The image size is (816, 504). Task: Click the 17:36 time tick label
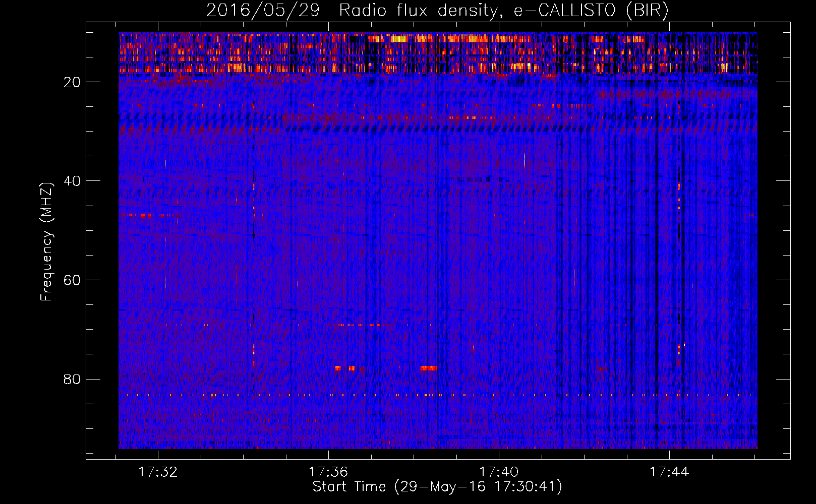328,472
